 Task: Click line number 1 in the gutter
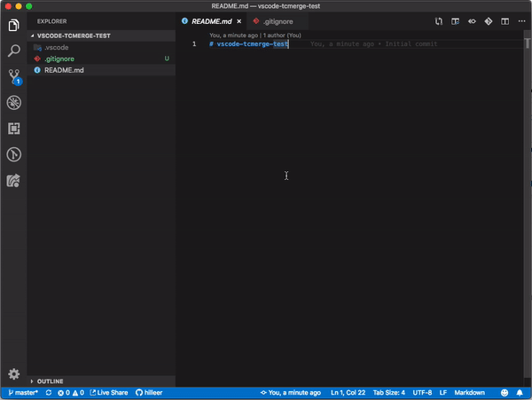coord(194,44)
